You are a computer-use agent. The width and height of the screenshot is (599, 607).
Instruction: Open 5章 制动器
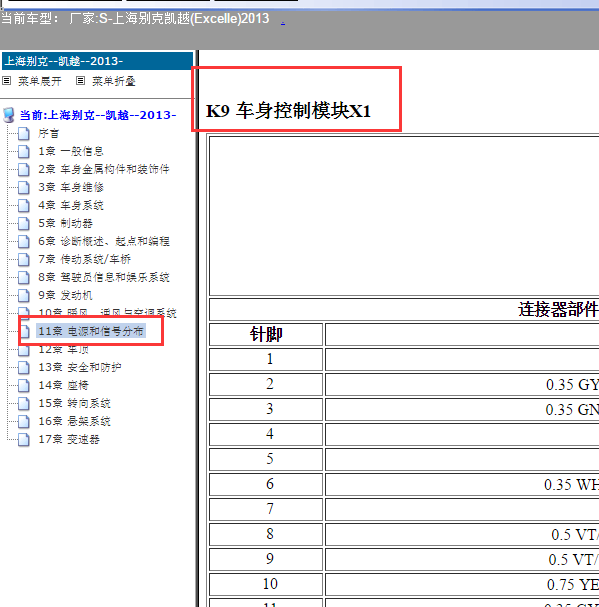click(x=65, y=223)
